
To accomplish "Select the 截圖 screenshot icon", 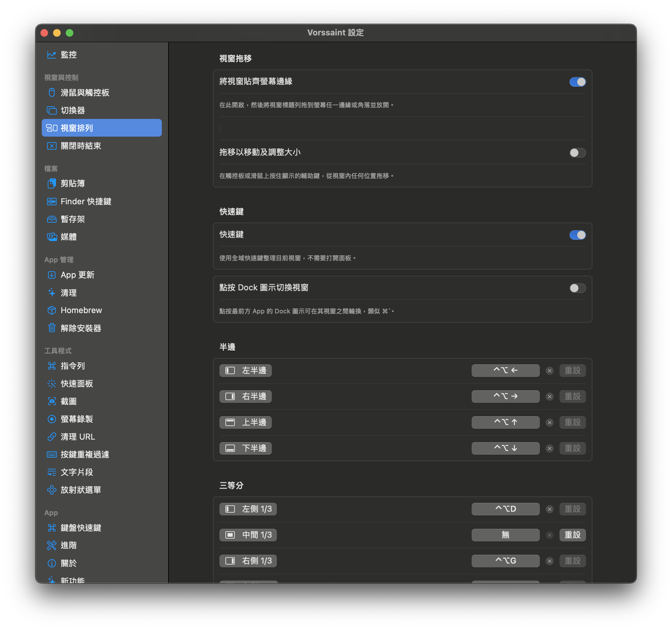I will (x=52, y=401).
